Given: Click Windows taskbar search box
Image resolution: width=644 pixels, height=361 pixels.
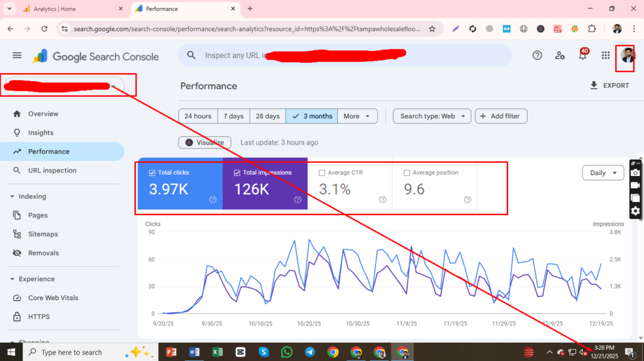Looking at the screenshot, I should 91,352.
